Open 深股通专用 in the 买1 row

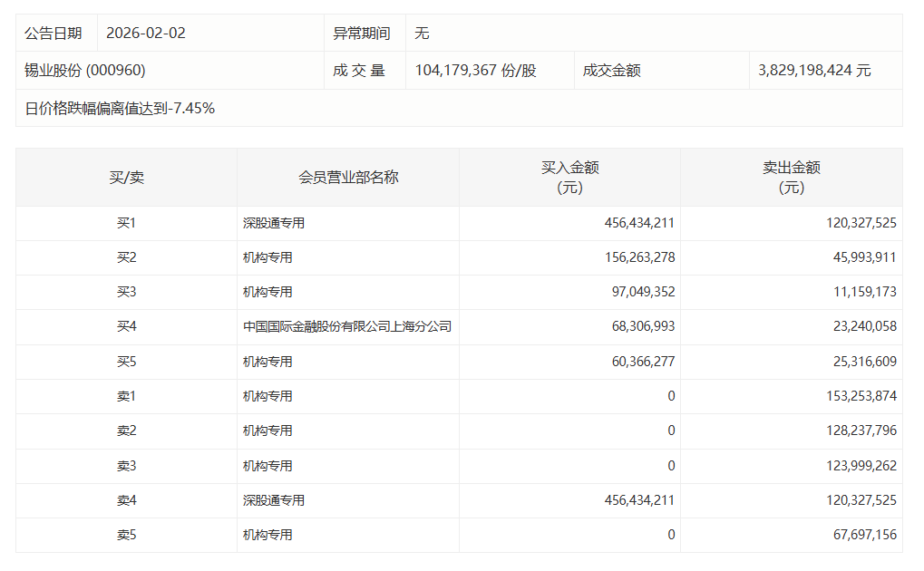coord(273,223)
